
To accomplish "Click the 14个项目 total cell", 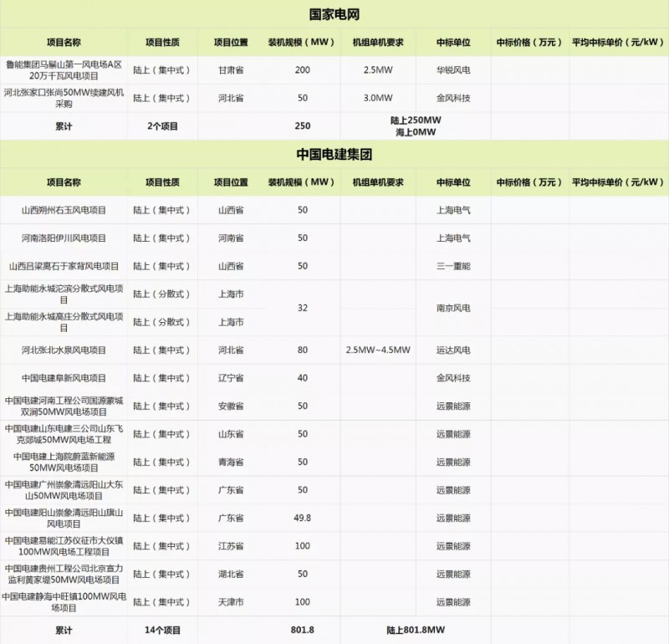I will 162,631.
